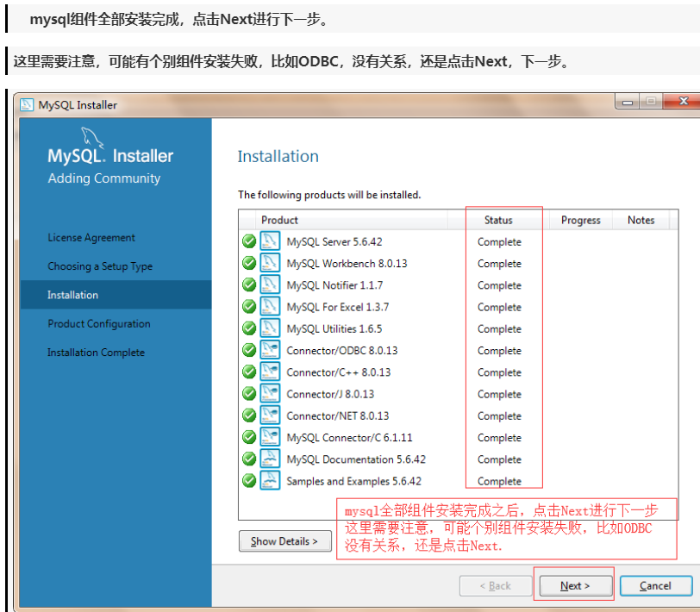Click Complete status of MySQL Documentation 5.6.42
The width and height of the screenshot is (700, 612).
click(499, 459)
